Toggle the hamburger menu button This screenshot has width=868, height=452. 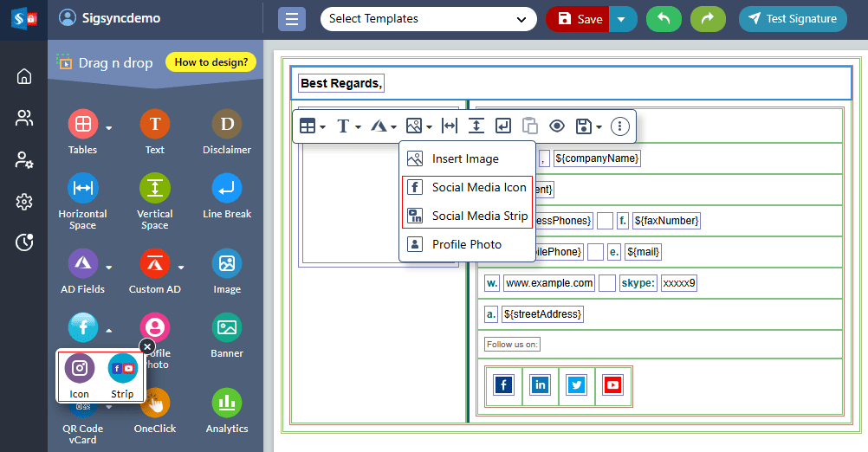click(292, 19)
